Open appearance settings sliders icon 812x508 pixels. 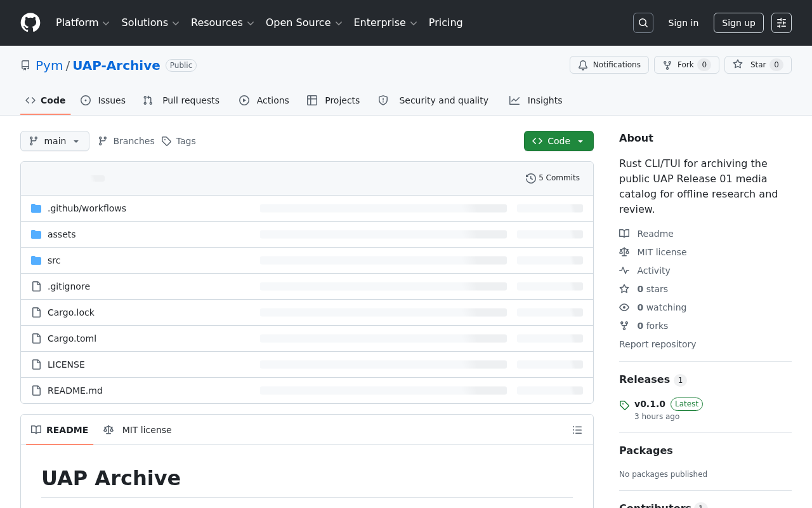(x=782, y=23)
